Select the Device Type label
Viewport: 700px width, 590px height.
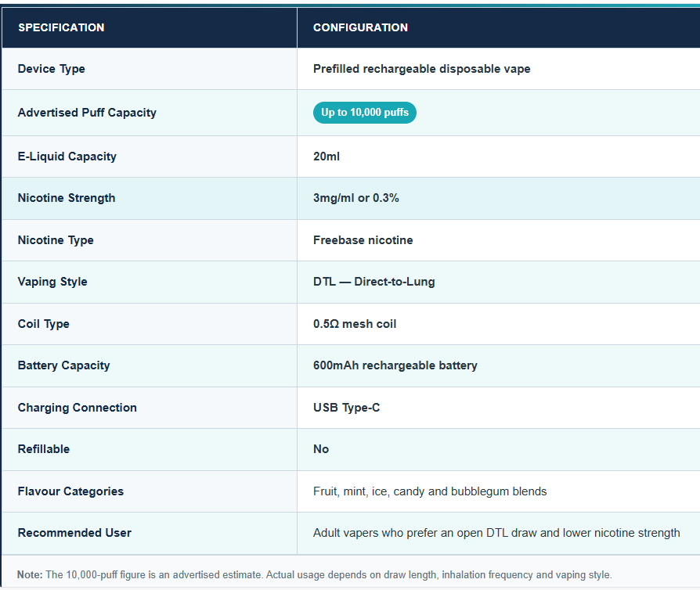click(52, 69)
